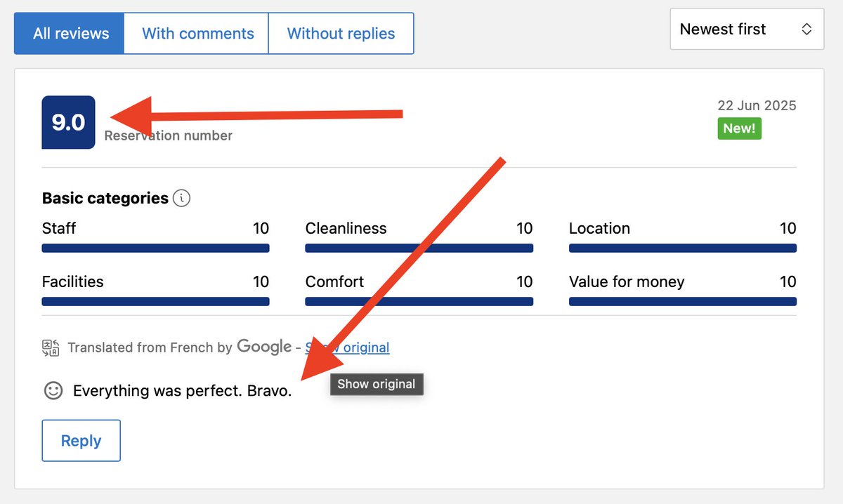The height and width of the screenshot is (504, 843).
Task: Click the Google logo in translation notice
Action: [264, 346]
